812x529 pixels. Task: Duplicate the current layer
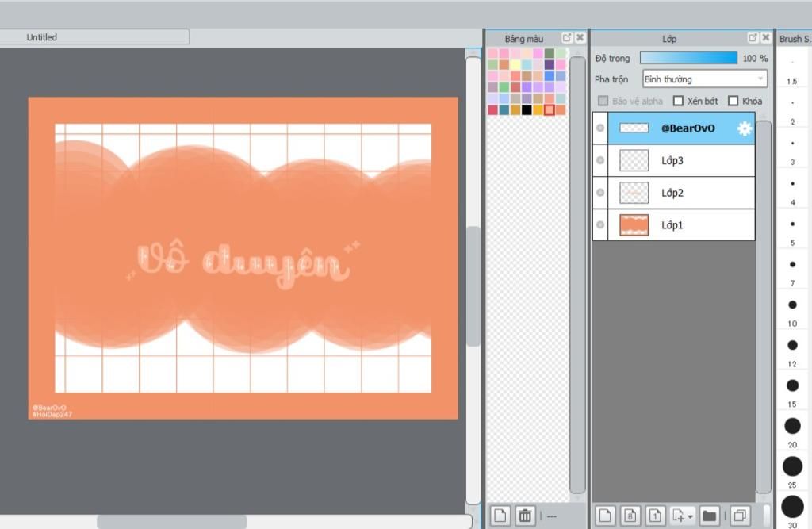(740, 516)
